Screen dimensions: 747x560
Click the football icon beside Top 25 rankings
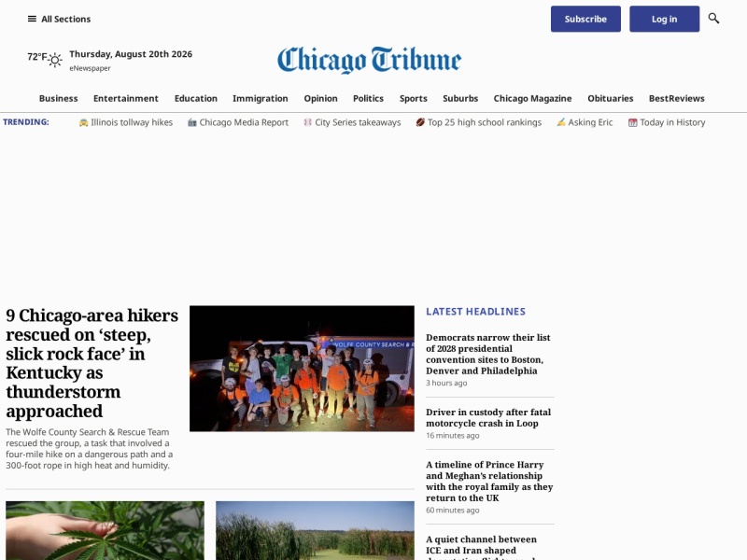pyautogui.click(x=420, y=122)
